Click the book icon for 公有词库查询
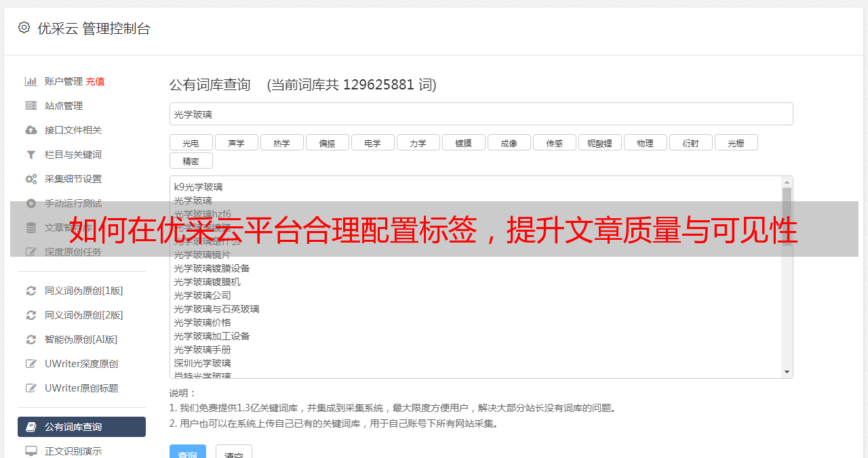868x458 pixels. [x=31, y=427]
